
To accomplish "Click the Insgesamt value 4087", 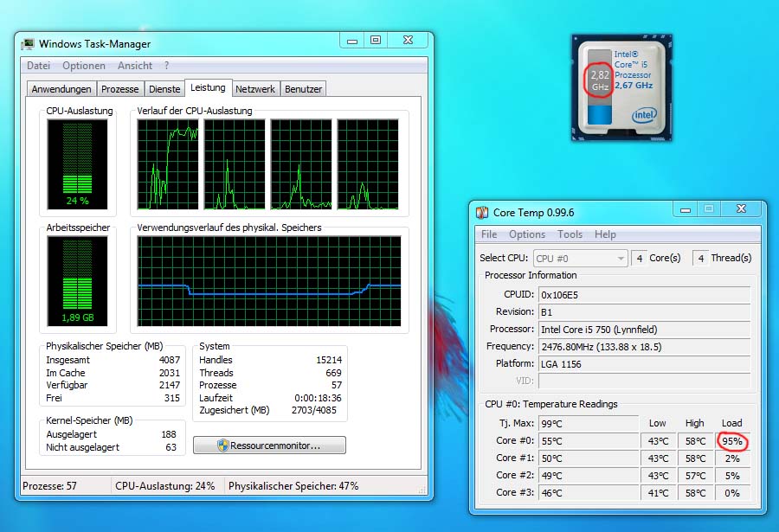I will tap(170, 360).
